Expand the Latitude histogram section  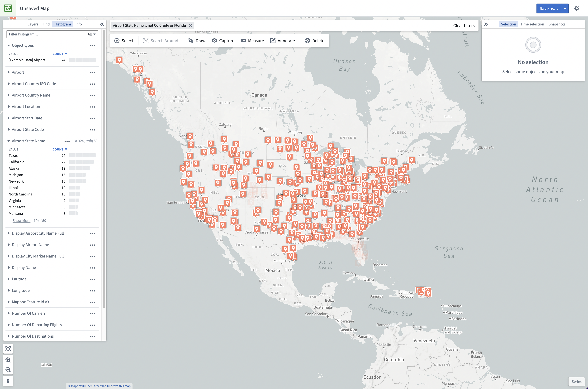pyautogui.click(x=9, y=279)
